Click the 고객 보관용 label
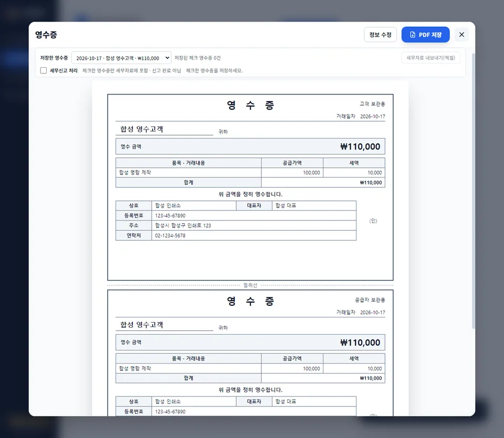This screenshot has width=504, height=438. pos(372,104)
